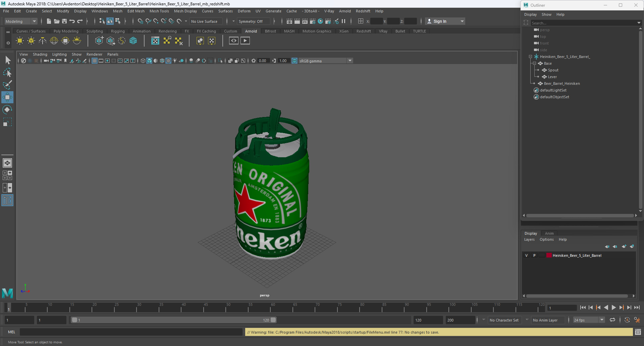
Task: Switch to Poly Modeling shelf tab
Action: [66, 31]
